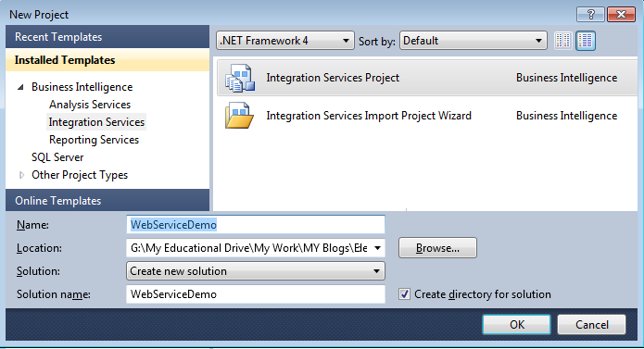644x349 pixels.
Task: Select Analysis Services in the tree
Action: click(x=90, y=105)
